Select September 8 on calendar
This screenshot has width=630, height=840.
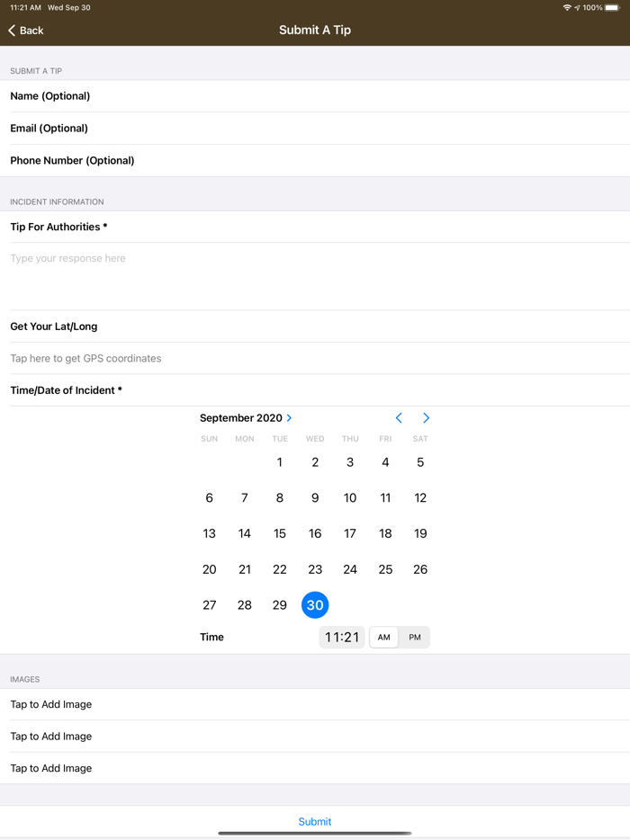point(279,497)
